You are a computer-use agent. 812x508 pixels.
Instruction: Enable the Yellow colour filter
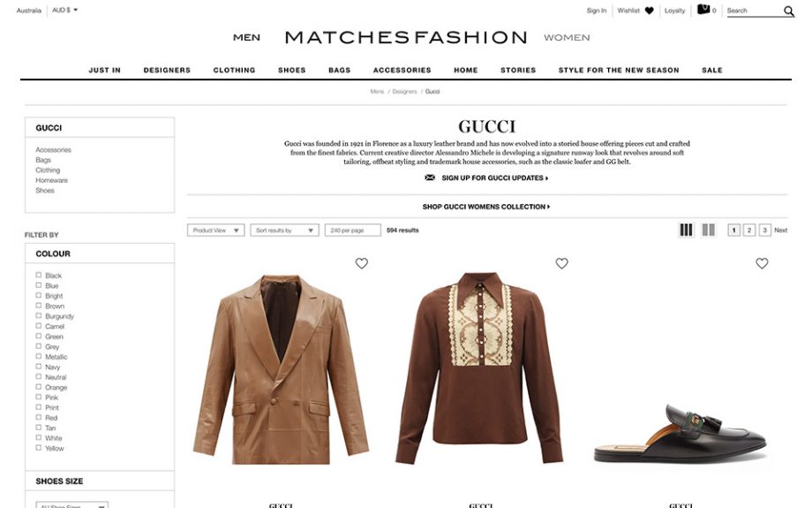(38, 448)
